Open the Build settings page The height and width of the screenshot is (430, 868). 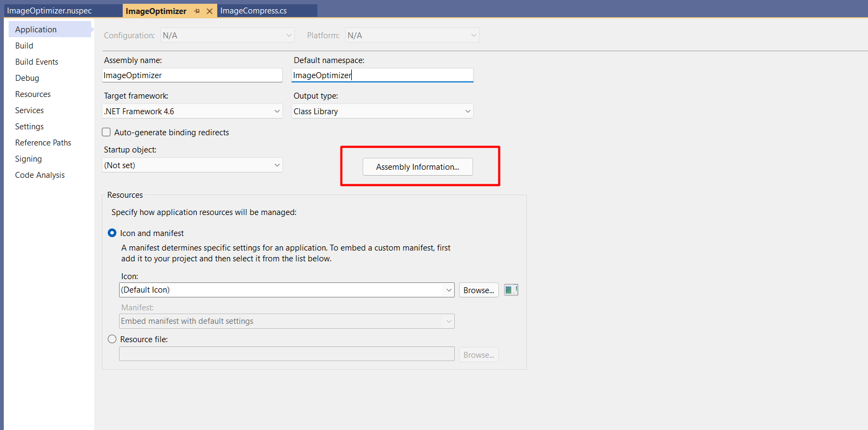click(x=24, y=46)
